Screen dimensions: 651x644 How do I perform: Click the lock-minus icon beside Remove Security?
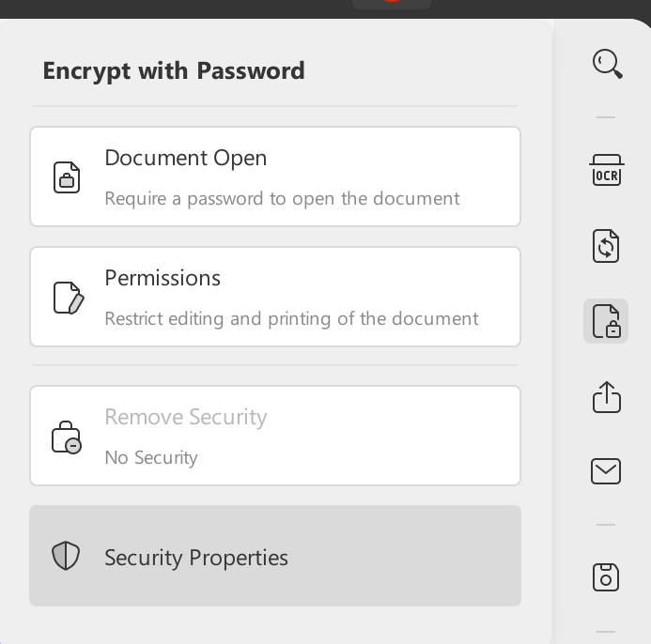[x=67, y=437]
